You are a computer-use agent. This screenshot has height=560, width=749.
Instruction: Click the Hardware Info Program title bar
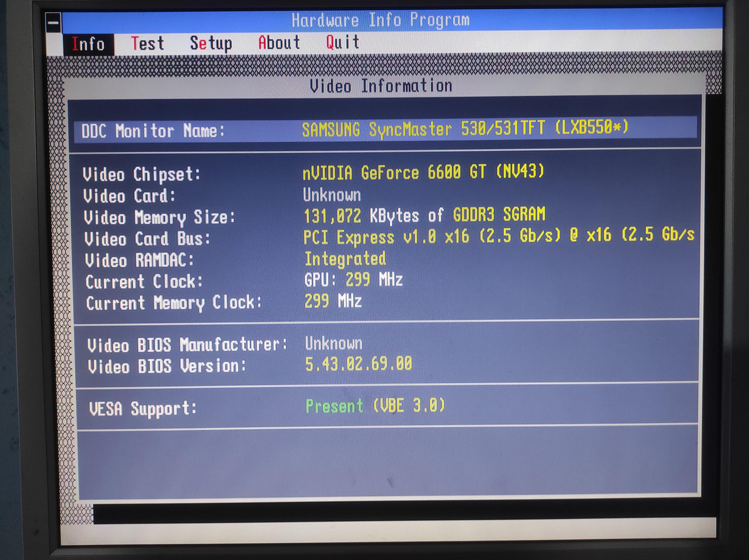click(380, 20)
